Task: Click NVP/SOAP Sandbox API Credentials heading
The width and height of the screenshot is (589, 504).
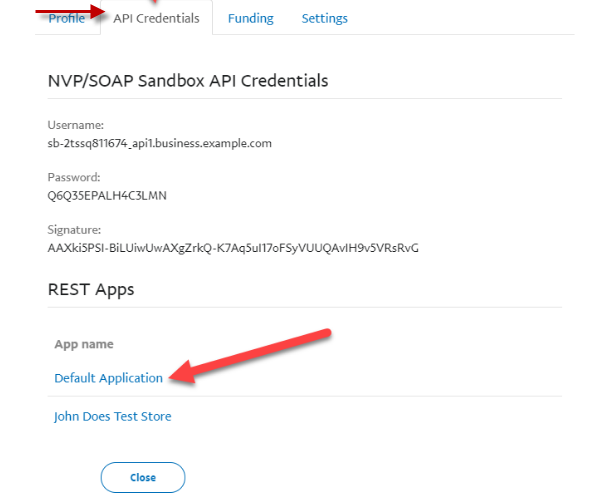Action: click(x=188, y=81)
